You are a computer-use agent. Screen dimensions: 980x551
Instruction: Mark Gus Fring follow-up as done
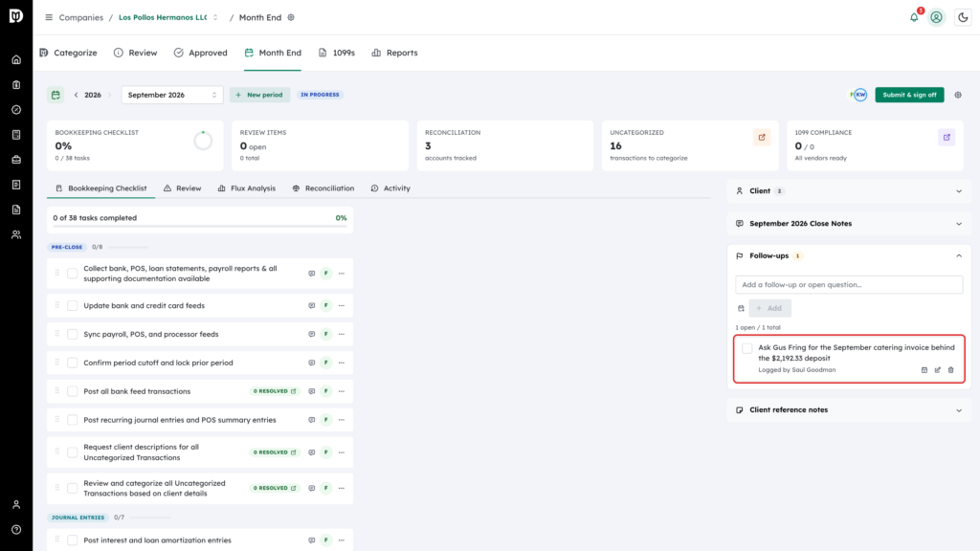(746, 348)
